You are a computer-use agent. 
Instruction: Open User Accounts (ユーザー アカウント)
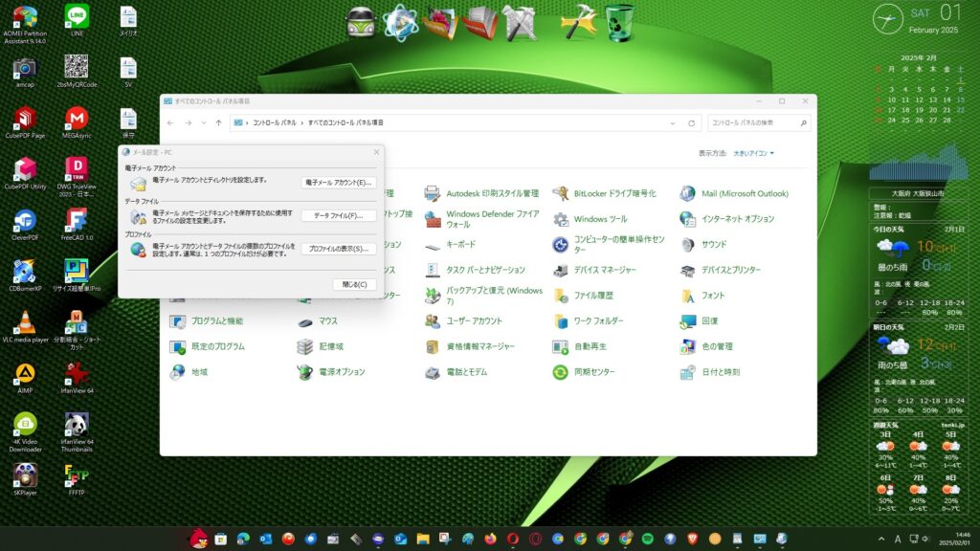coord(474,321)
